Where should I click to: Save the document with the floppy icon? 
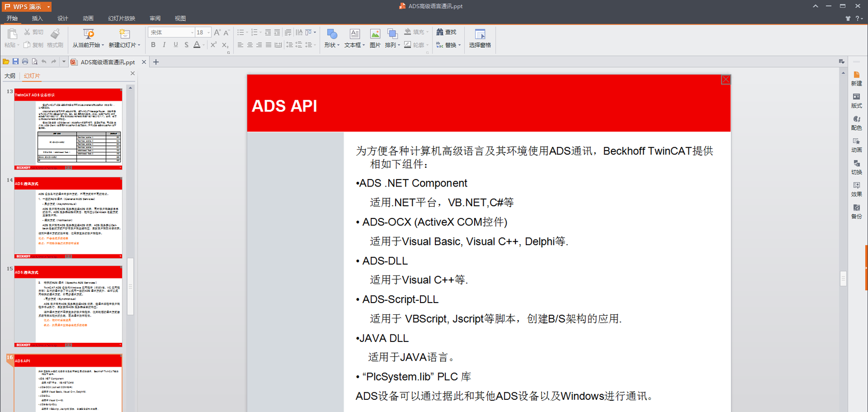pos(15,62)
